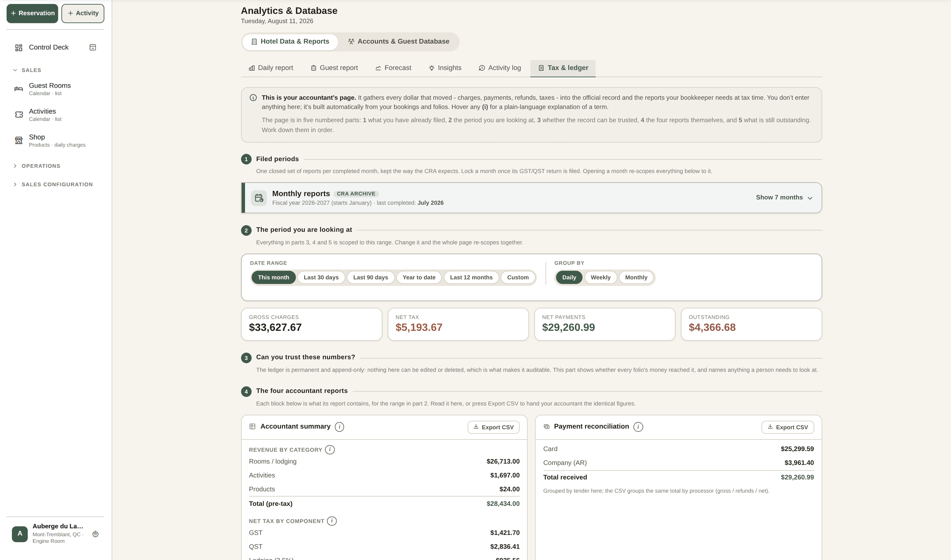Click the Accountant summary table icon

253,426
